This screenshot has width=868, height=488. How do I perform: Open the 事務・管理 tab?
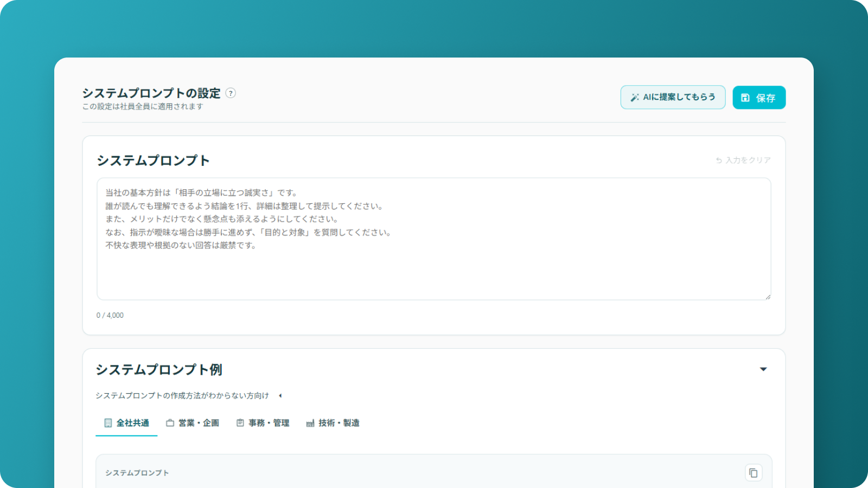263,423
